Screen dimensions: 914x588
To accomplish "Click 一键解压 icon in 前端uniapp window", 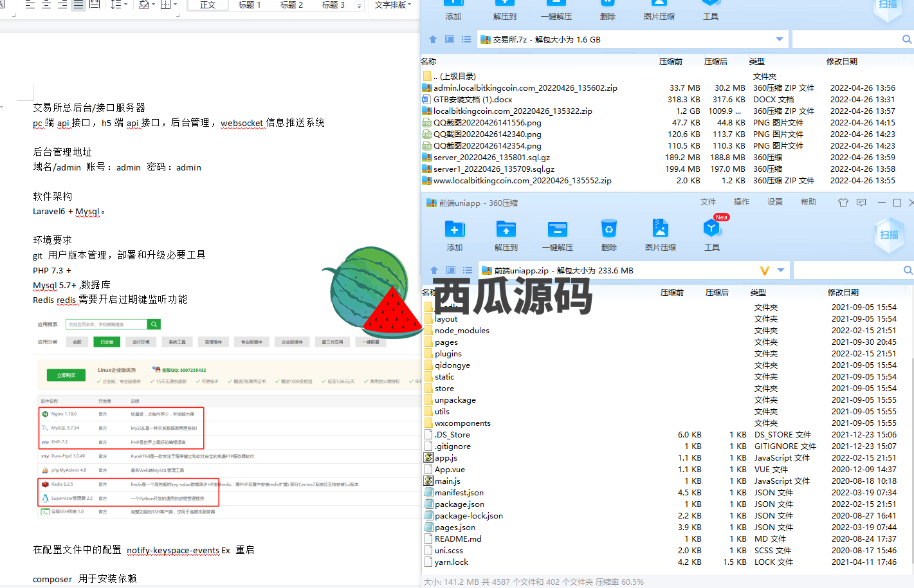I will click(x=558, y=228).
